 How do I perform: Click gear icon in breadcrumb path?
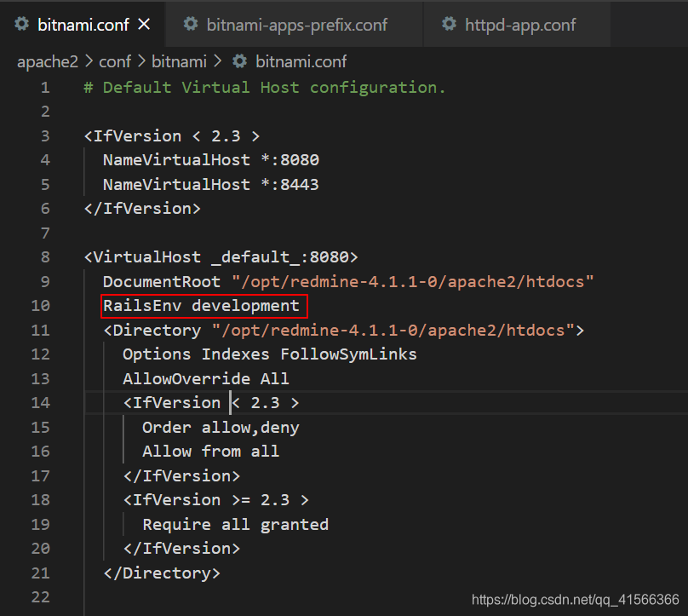(239, 61)
